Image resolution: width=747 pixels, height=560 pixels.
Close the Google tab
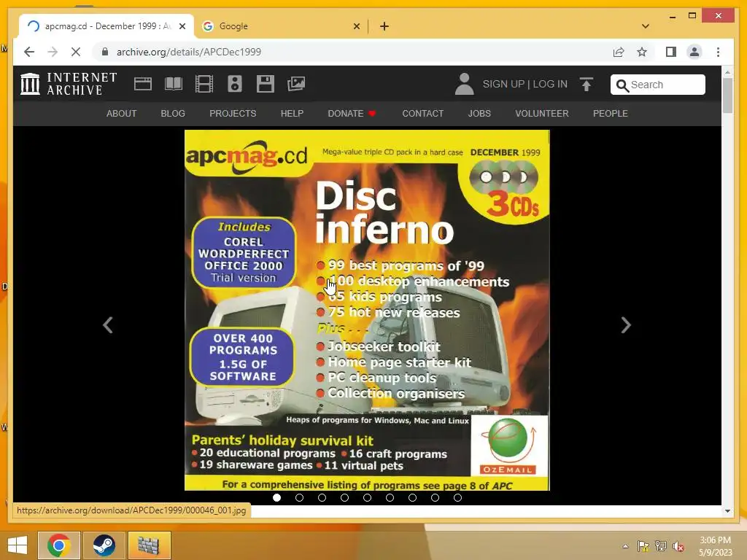click(x=356, y=26)
